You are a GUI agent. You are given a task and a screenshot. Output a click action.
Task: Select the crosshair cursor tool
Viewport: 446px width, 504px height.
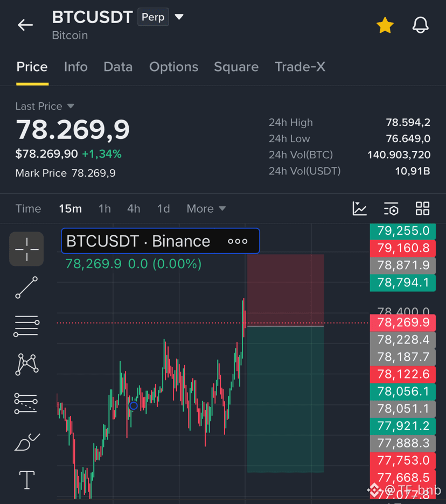pos(27,249)
